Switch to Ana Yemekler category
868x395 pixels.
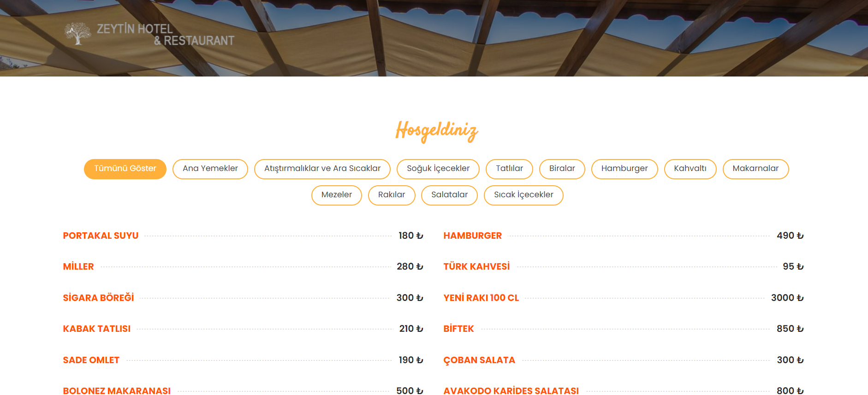click(x=210, y=169)
